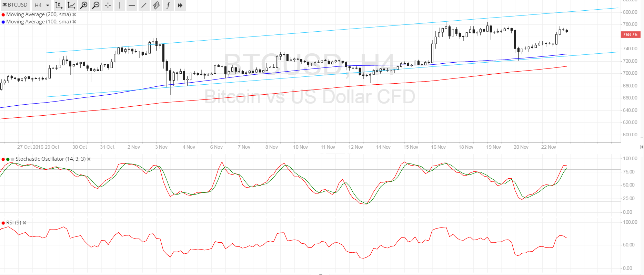
Task: Click the Stochastic Oscillator (14, 3, 3) label
Action: click(x=50, y=159)
